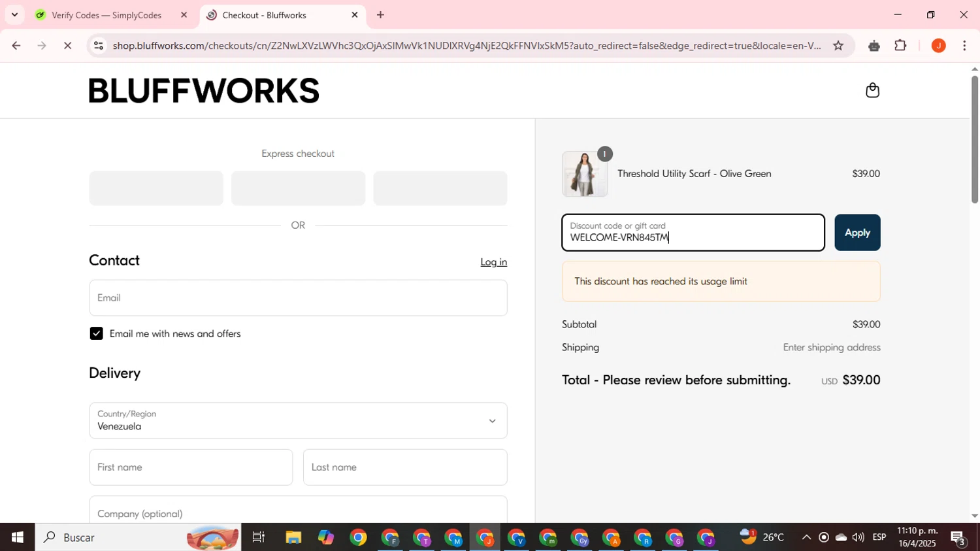980x551 pixels.
Task: Click the first express checkout placeholder button
Action: pyautogui.click(x=156, y=188)
